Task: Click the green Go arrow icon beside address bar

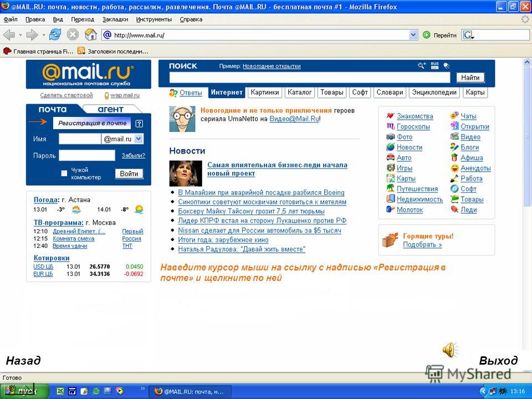Action: (427, 35)
